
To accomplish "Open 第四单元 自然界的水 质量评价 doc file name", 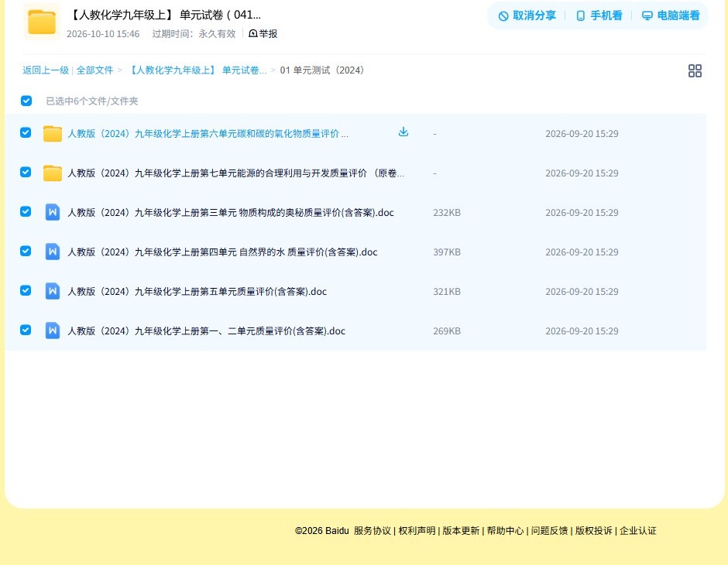I will click(222, 252).
